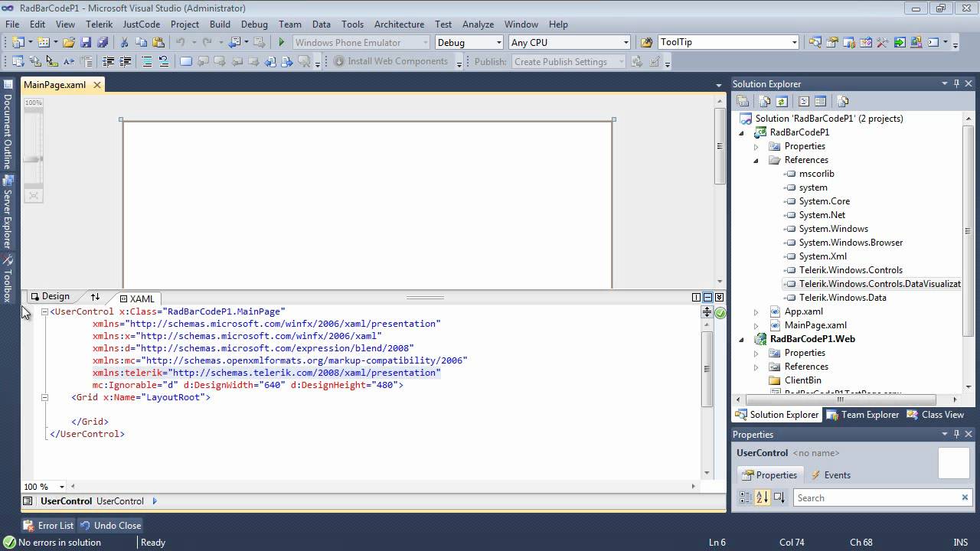Collapse the References folder under RadBarCodeP1
The image size is (980, 551).
[x=756, y=160]
